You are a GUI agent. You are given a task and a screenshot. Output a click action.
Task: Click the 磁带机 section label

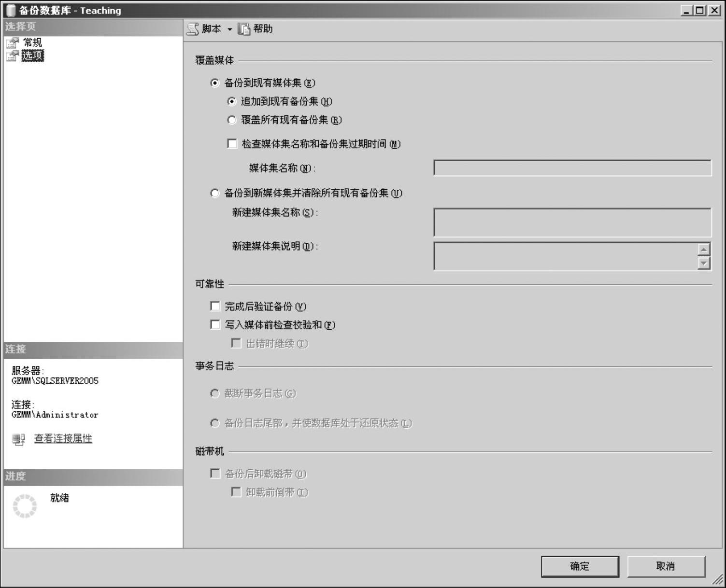click(210, 451)
